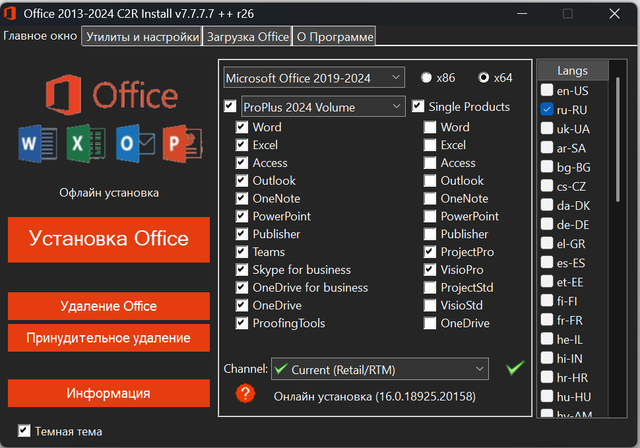Click the Excel application icon
This screenshot has height=448, width=640.
click(86, 144)
